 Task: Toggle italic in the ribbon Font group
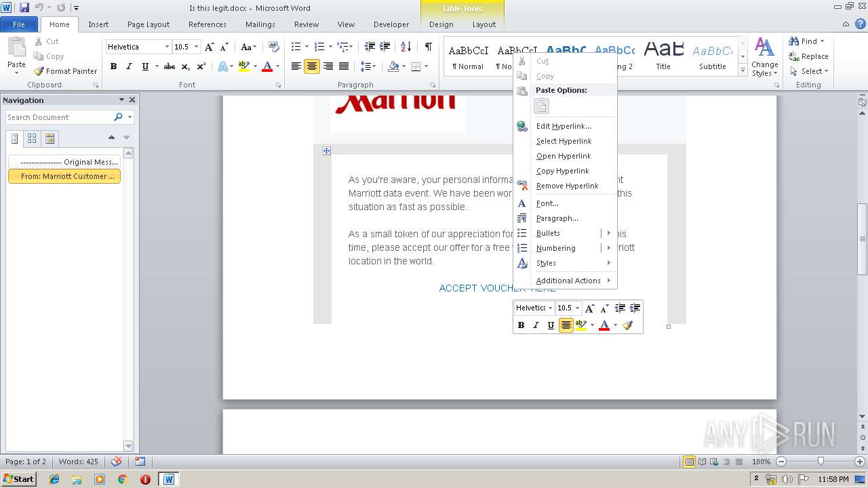(129, 66)
